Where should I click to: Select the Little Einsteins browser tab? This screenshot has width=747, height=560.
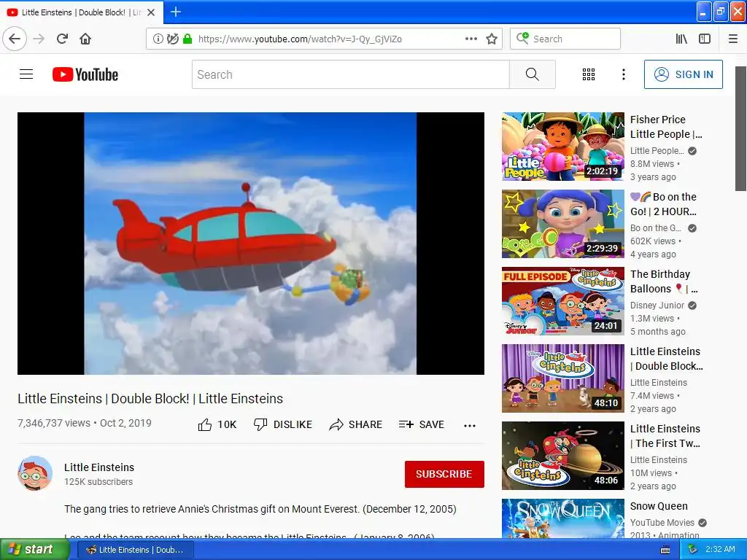tap(82, 12)
